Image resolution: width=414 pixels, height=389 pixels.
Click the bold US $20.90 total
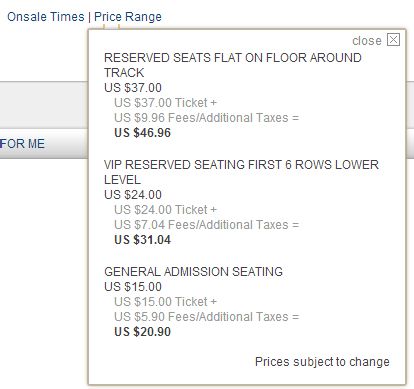142,332
